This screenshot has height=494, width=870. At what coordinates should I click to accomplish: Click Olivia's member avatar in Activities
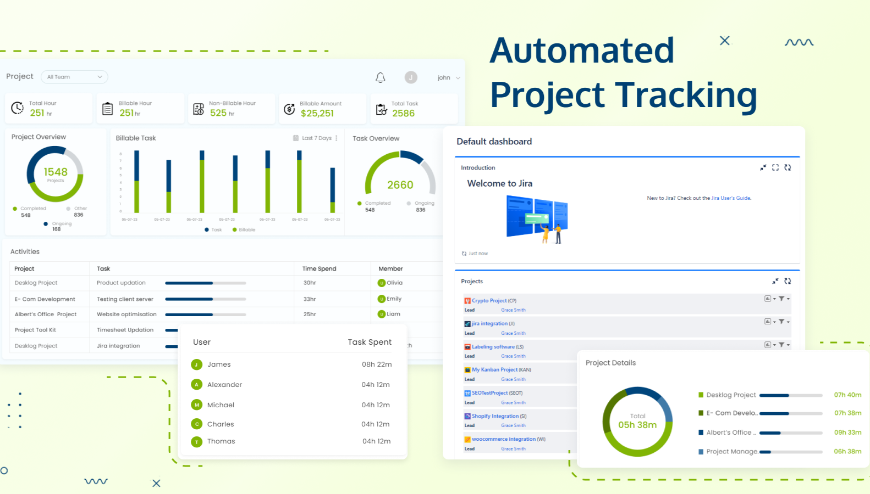point(381,283)
